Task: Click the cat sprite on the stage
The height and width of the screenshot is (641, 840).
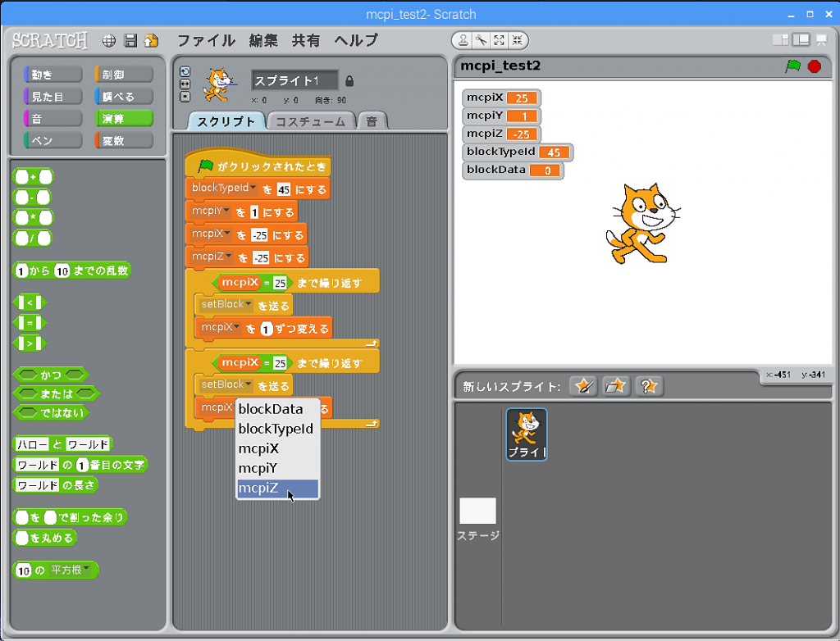Action: tap(641, 223)
